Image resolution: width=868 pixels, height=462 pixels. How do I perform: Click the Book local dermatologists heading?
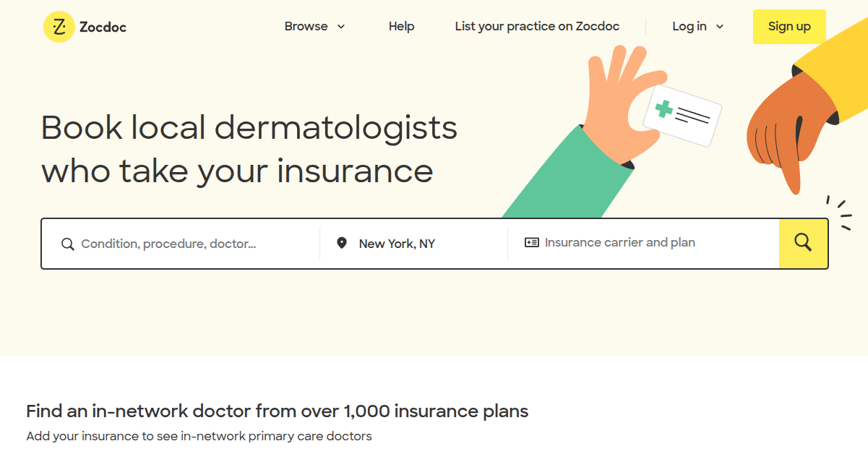click(249, 149)
